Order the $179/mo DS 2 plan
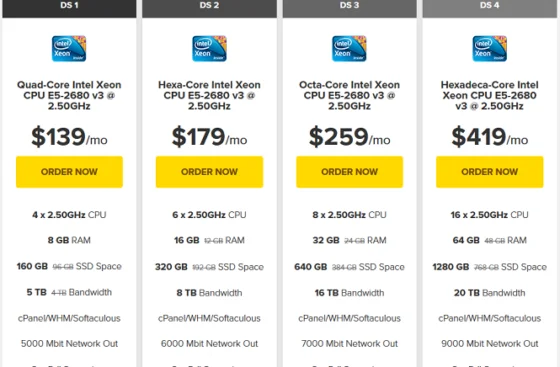Screen dimensions: 560x367 coord(209,172)
